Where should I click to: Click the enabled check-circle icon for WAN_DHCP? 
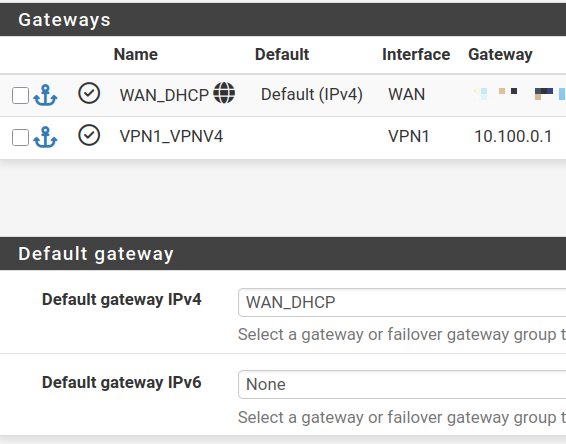point(89,93)
